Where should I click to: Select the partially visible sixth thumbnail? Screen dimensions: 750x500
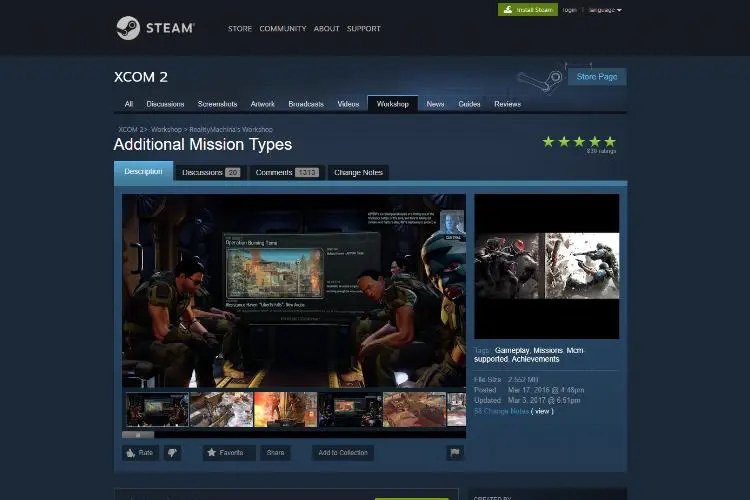click(x=456, y=410)
